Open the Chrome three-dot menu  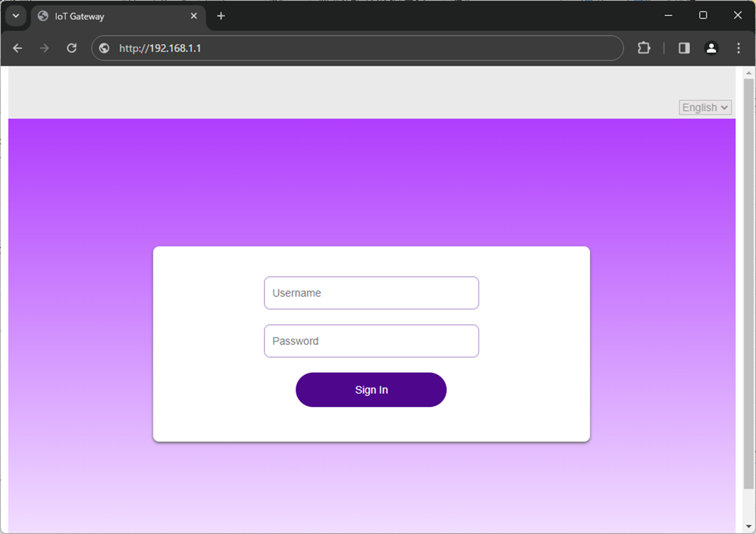tap(739, 48)
